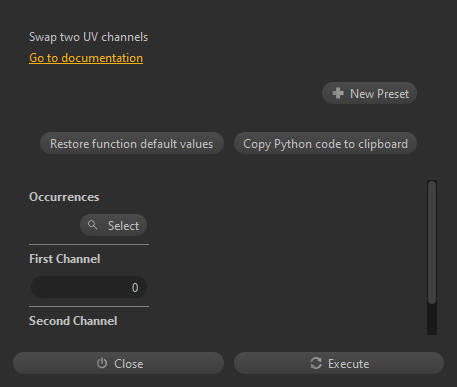Create a New Preset
457x387 pixels.
369,93
